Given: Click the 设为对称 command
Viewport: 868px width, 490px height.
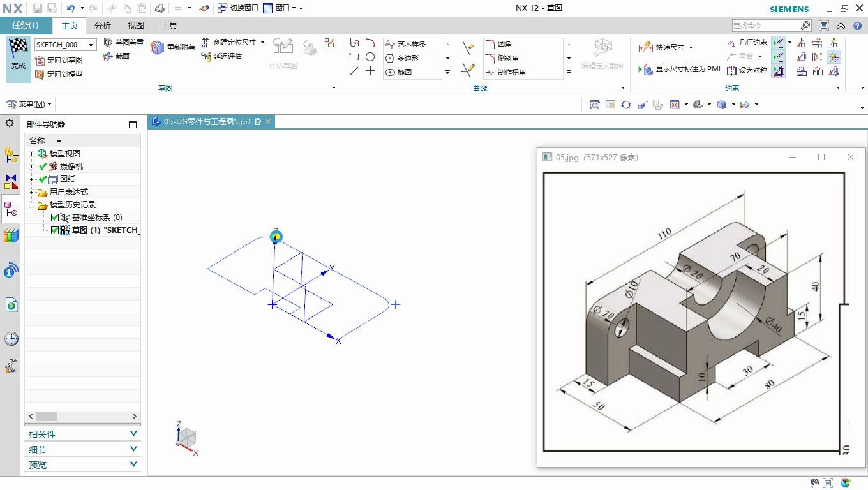Looking at the screenshot, I should [x=747, y=70].
